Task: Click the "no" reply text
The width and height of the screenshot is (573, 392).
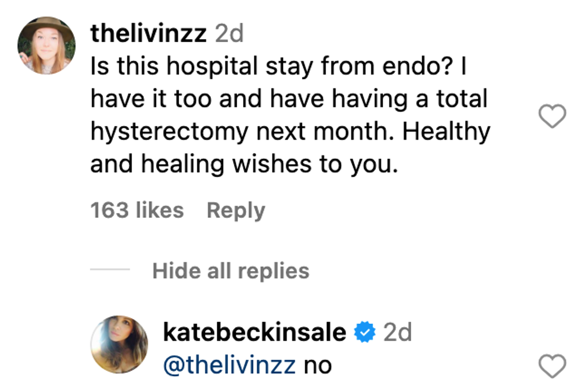Action: point(317,366)
